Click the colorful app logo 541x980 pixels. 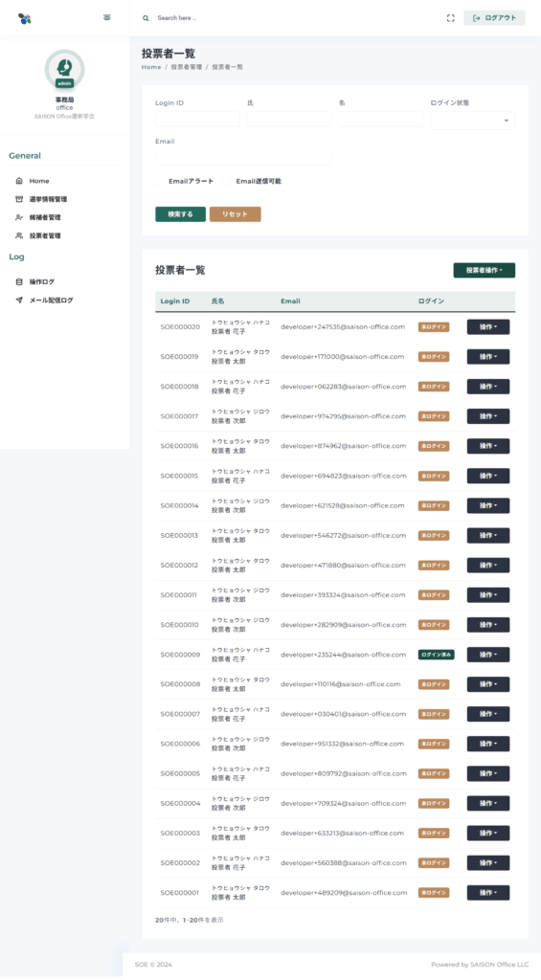24,19
